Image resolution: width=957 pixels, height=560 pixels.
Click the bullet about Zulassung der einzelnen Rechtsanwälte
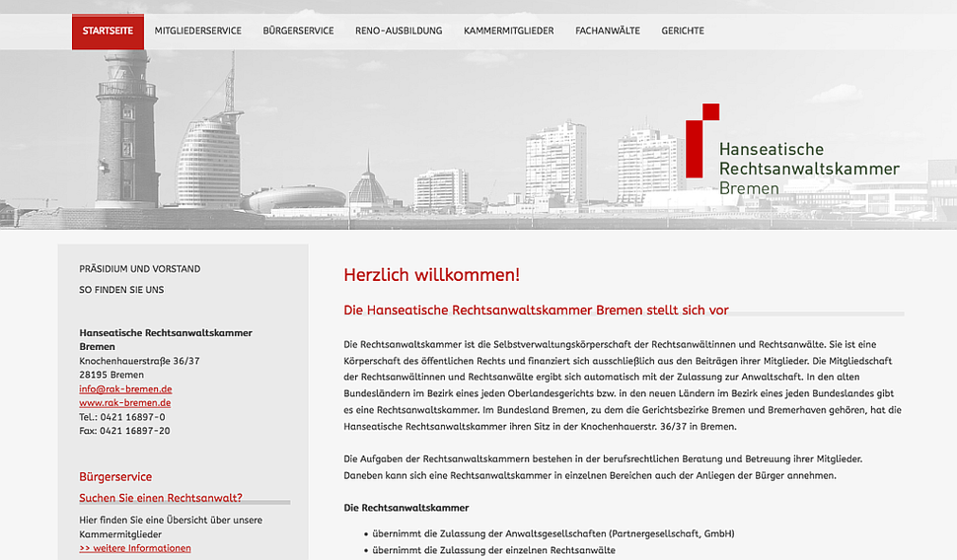(x=493, y=550)
